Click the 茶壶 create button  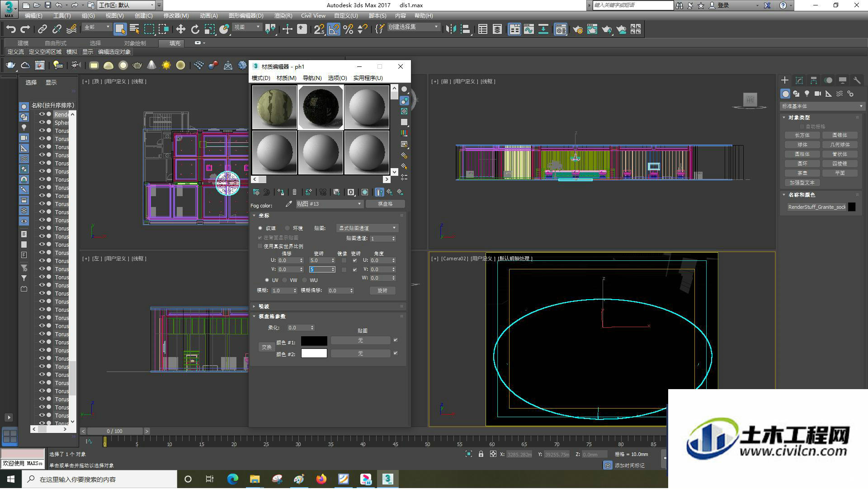[802, 173]
